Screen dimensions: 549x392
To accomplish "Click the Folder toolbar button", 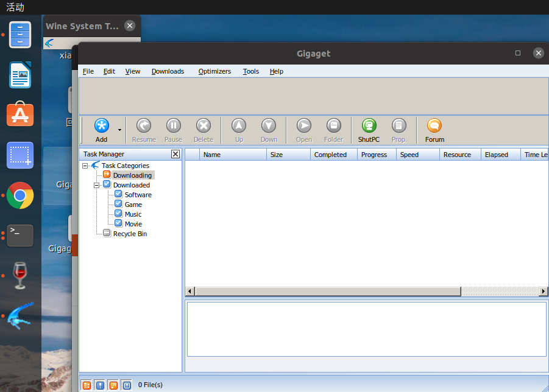I will (x=334, y=130).
